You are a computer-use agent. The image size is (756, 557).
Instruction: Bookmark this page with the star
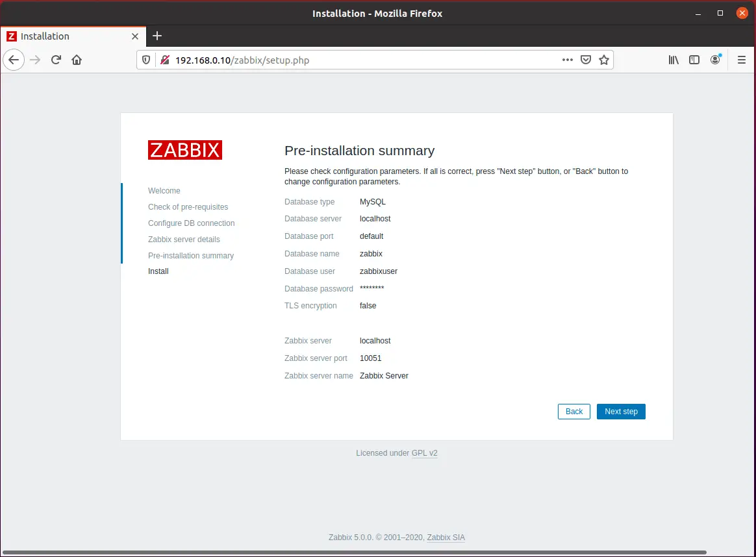point(603,60)
